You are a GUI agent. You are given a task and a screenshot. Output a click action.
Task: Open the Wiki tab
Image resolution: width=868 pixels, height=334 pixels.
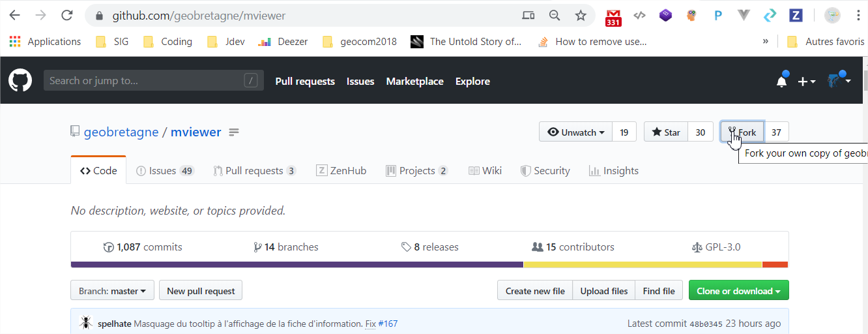pos(485,171)
